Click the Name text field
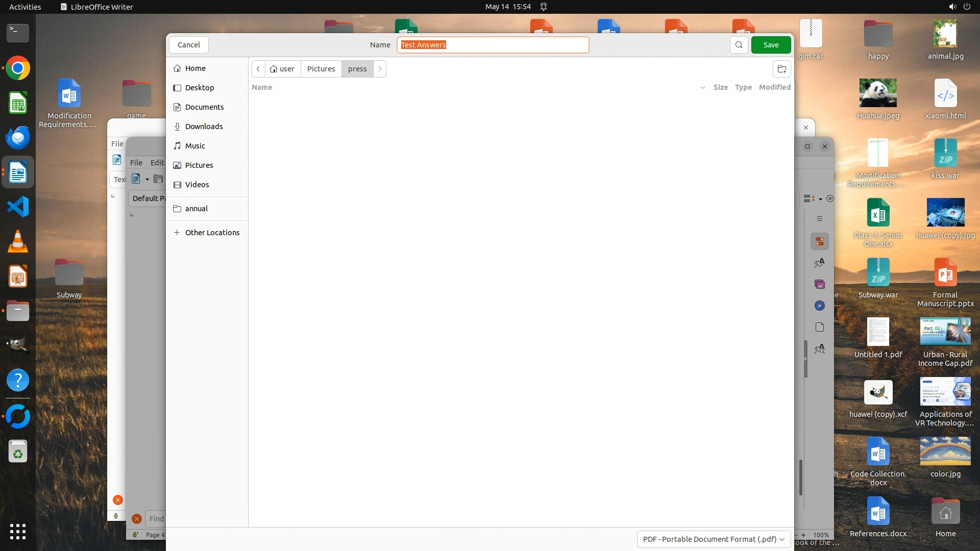The width and height of the screenshot is (980, 551). 493,45
